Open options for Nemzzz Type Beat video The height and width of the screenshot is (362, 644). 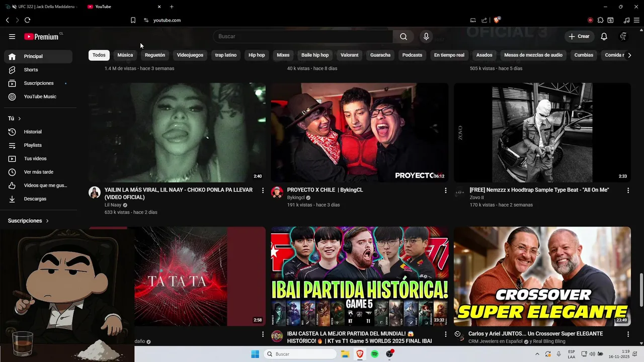point(628,191)
